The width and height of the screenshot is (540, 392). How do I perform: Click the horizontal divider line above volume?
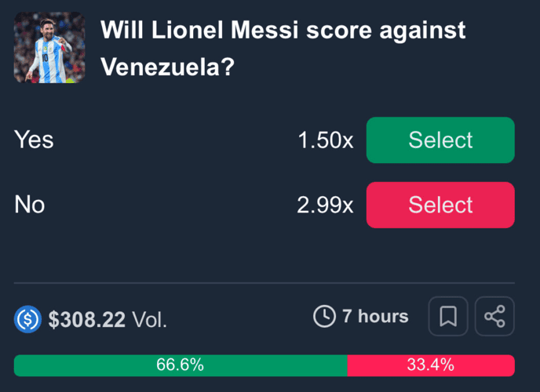click(264, 283)
